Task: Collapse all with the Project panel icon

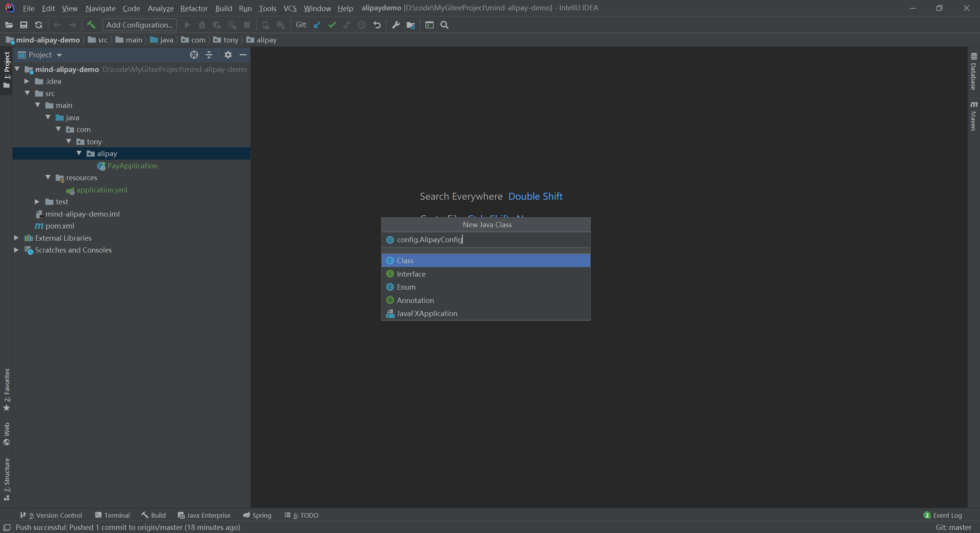Action: [209, 55]
